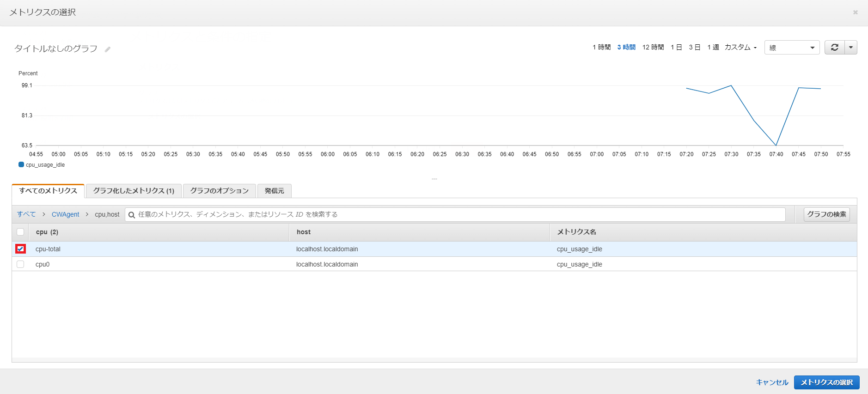Screen dimensions: 868x394
Task: Open the 線 graph type dropdown
Action: point(792,48)
